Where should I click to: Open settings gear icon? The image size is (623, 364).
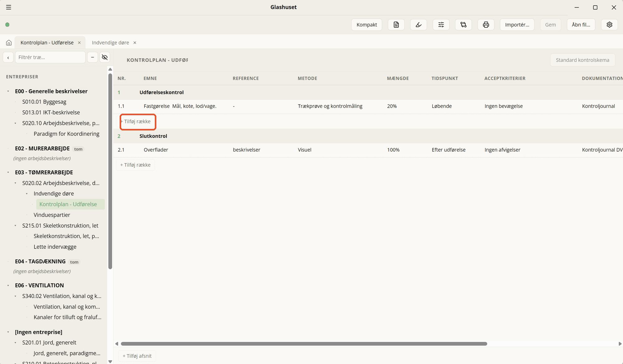pyautogui.click(x=610, y=25)
